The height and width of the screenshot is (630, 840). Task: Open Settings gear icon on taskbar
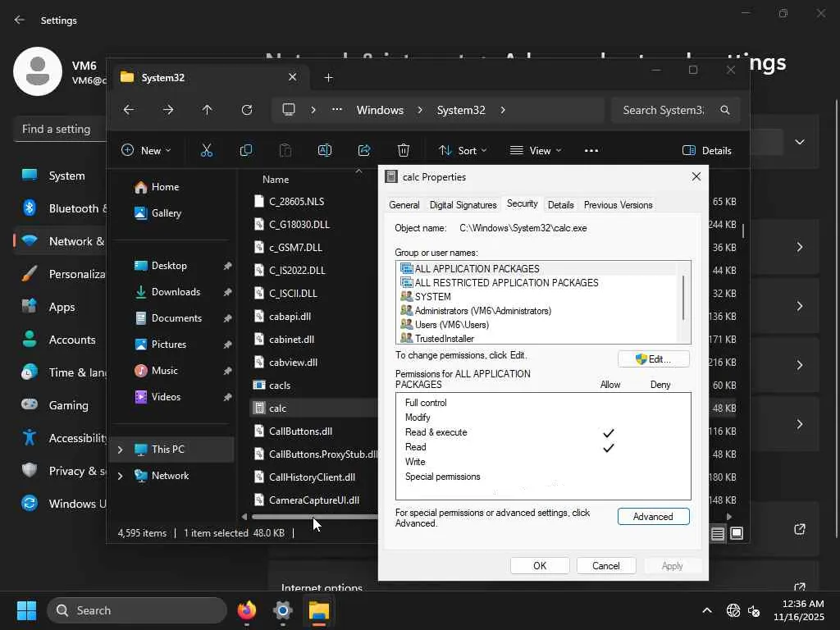click(283, 610)
